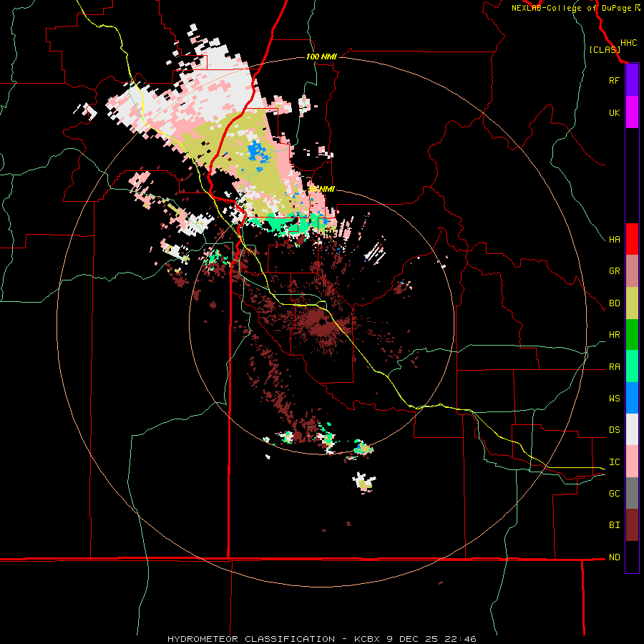Viewport: 644px width, 644px height.
Task: Click the ND black legend swatch
Action: click(632, 557)
